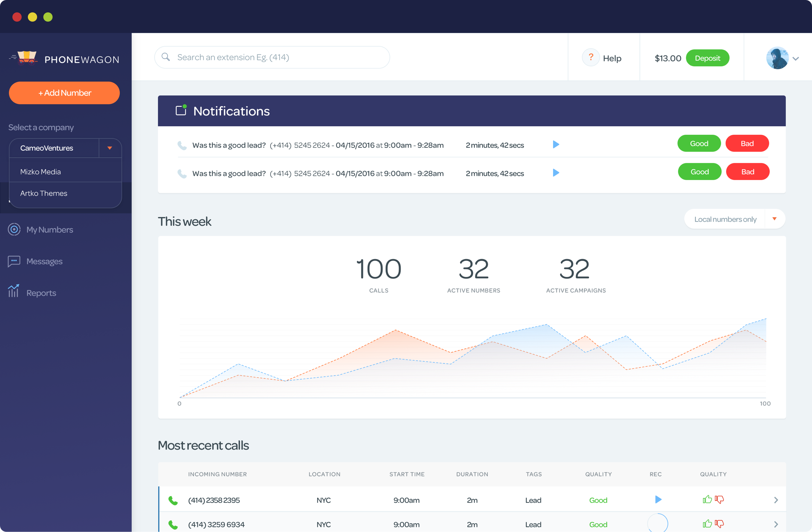Viewport: 812px width, 532px height.
Task: Open My Numbers from sidebar
Action: [49, 230]
